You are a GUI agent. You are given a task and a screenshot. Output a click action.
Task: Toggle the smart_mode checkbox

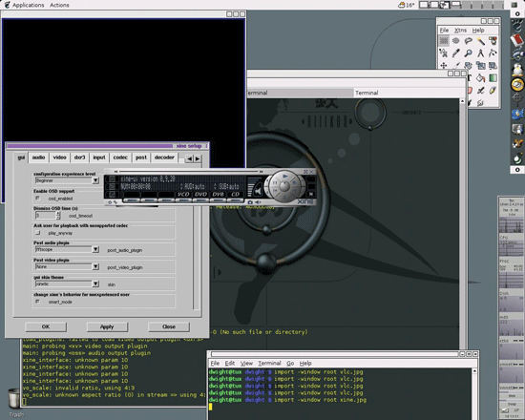[x=37, y=302]
